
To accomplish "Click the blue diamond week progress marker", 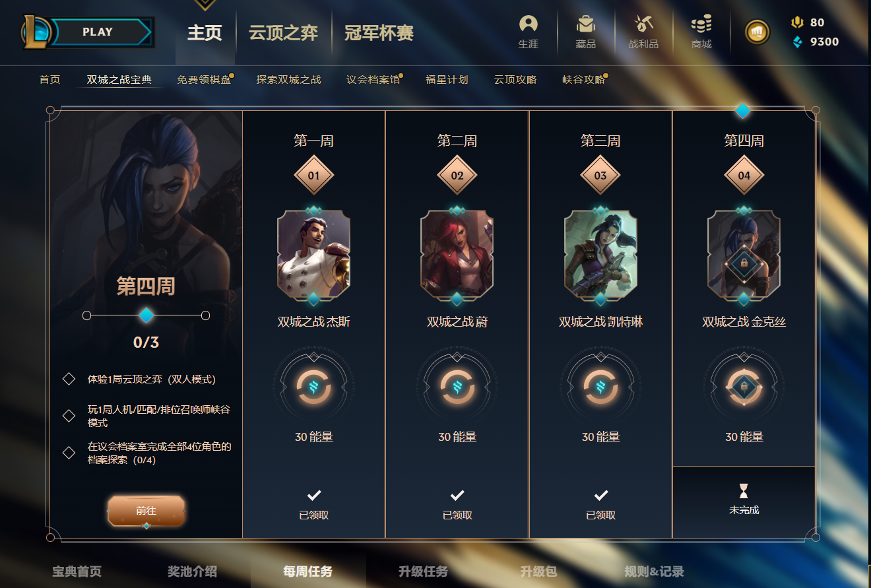I will [146, 315].
